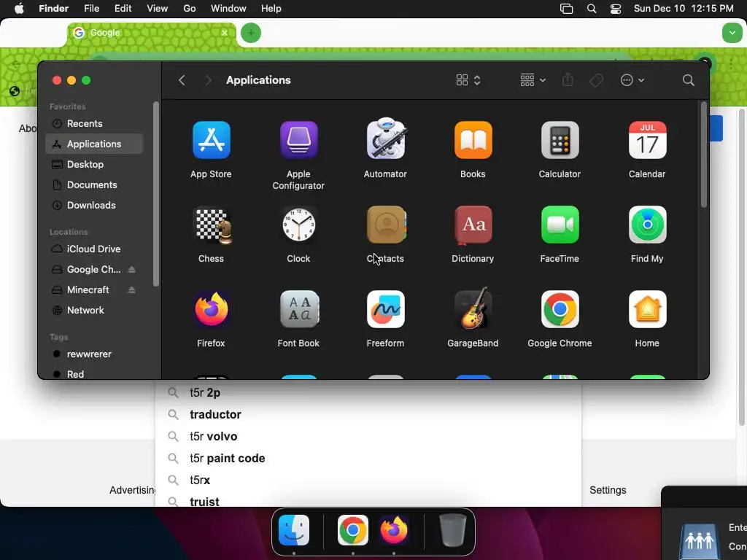This screenshot has width=747, height=560.
Task: Eject the Minecraft volume
Action: coord(132,290)
